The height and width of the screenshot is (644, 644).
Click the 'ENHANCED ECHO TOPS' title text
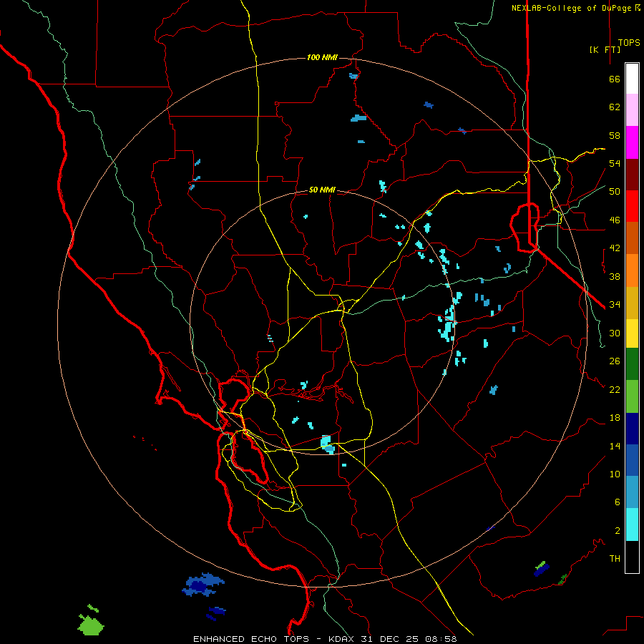(x=251, y=639)
